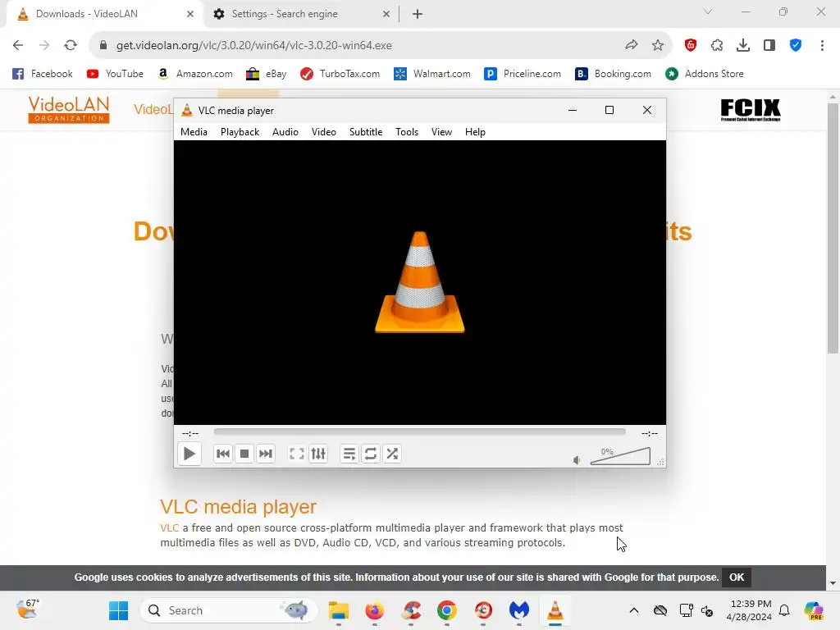Open the VLC Help menu
840x630 pixels.
pyautogui.click(x=475, y=132)
